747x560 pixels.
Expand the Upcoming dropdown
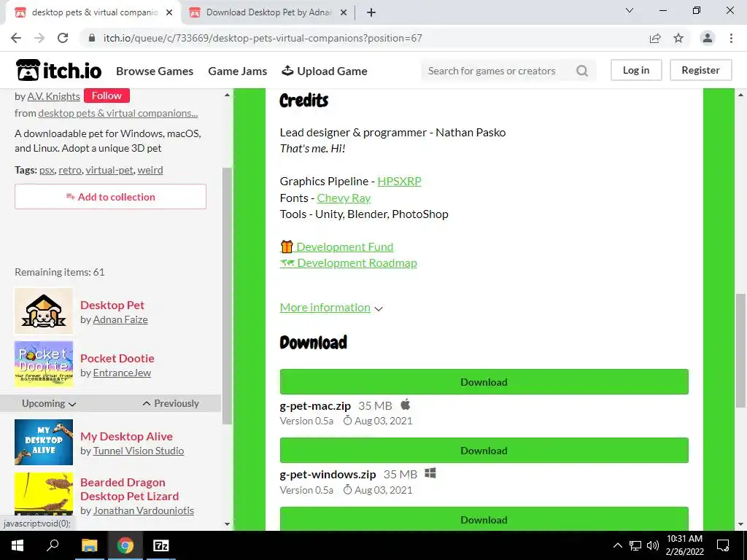(49, 403)
